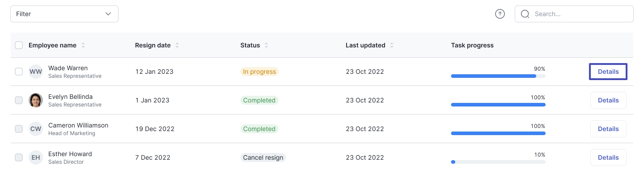
Task: Open Details for Esther Howard
Action: pos(608,157)
